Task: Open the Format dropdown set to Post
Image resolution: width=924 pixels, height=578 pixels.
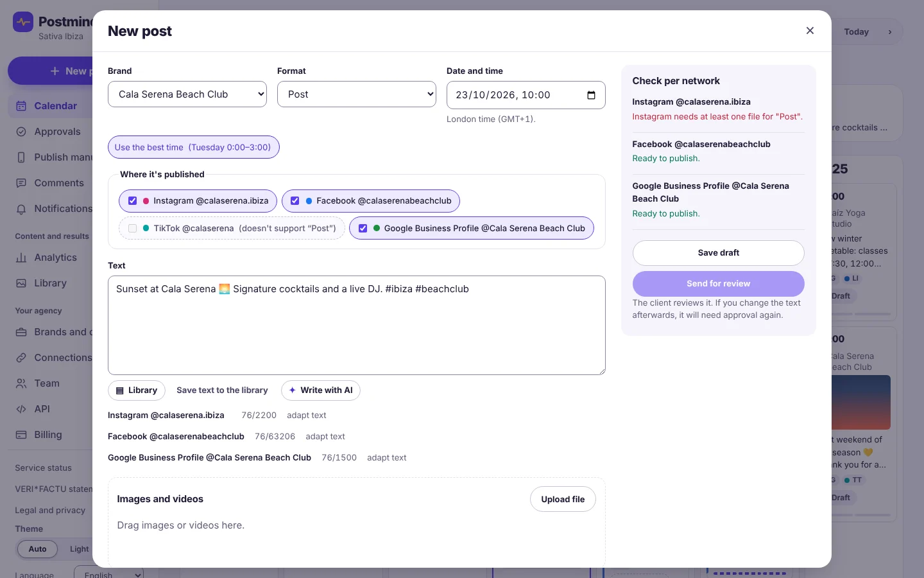Action: (357, 94)
